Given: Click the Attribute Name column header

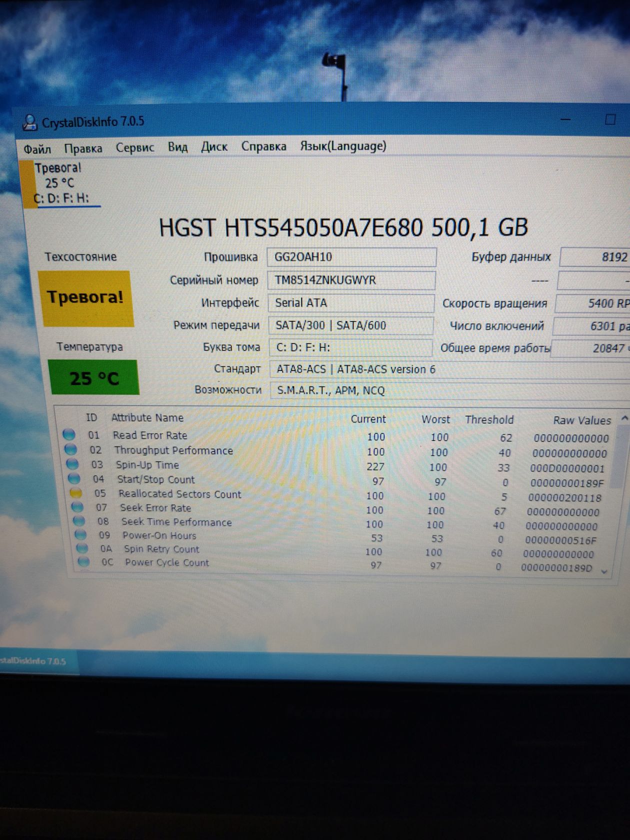Looking at the screenshot, I should pyautogui.click(x=147, y=417).
